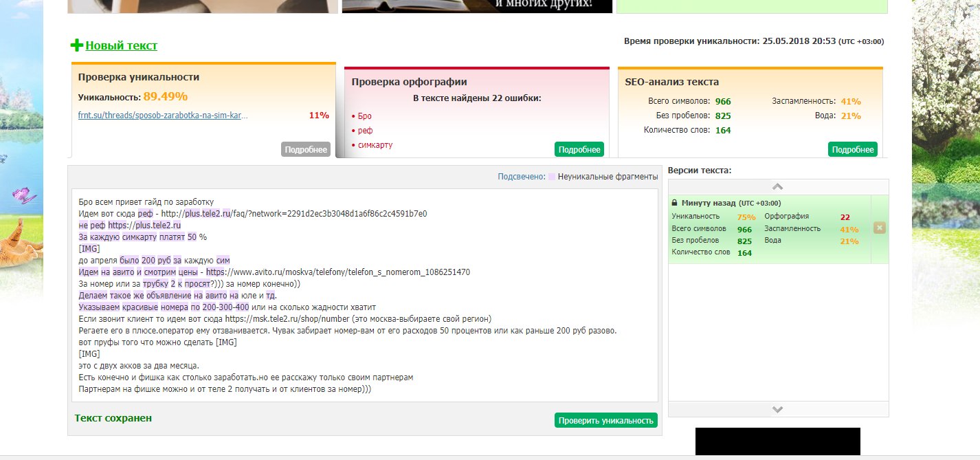Screen dimensions: 980x460
Task: Click the black banner below the versions panel
Action: tap(778, 441)
